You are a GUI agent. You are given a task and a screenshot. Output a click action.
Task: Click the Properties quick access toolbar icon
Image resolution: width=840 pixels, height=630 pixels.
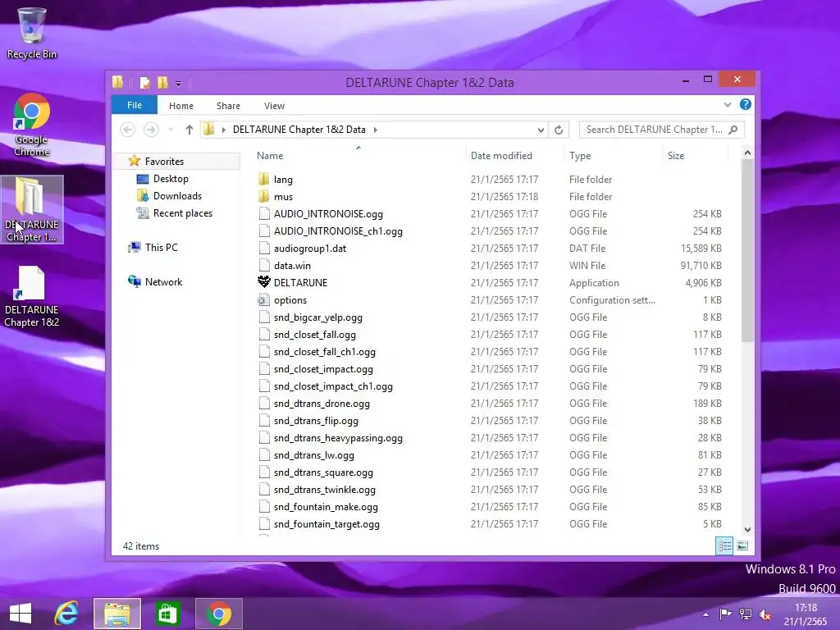pos(144,83)
